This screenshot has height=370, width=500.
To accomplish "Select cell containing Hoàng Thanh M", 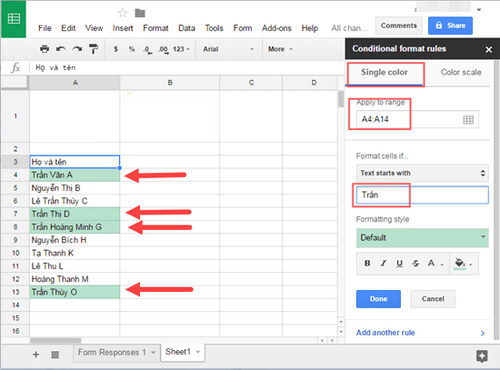I will (75, 279).
